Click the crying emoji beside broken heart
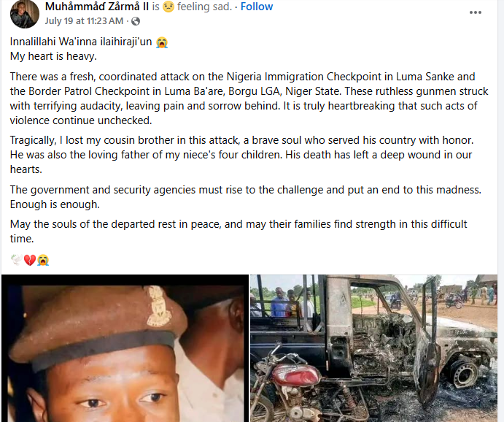This screenshot has width=504, height=422. coord(42,260)
